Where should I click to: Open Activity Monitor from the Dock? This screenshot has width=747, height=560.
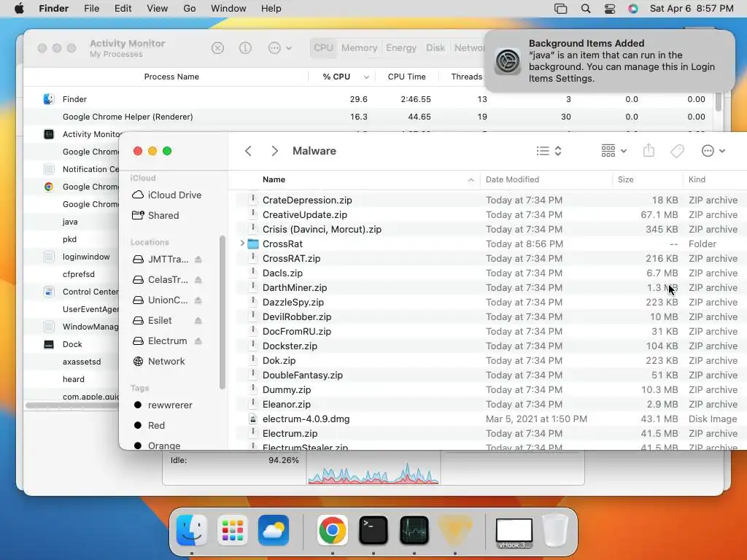(x=414, y=530)
